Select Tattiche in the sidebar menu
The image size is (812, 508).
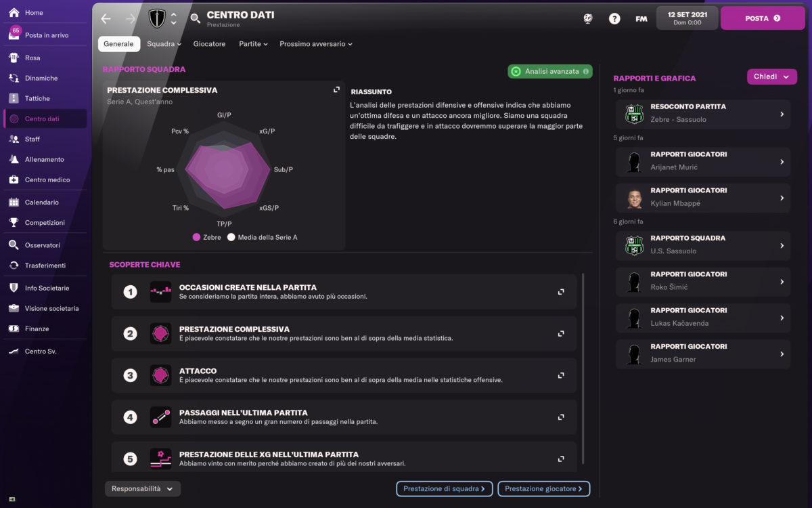(x=37, y=98)
